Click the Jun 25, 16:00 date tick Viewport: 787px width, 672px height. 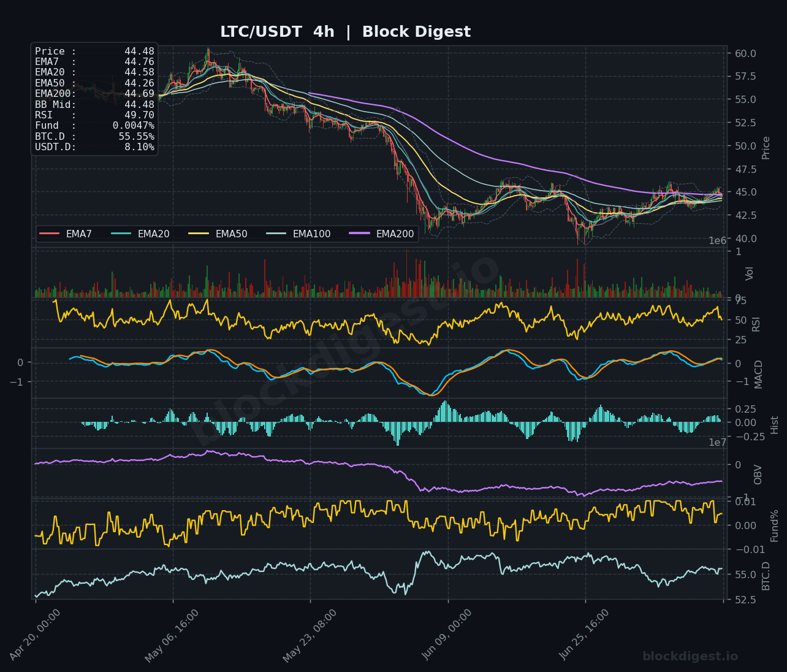point(585,635)
